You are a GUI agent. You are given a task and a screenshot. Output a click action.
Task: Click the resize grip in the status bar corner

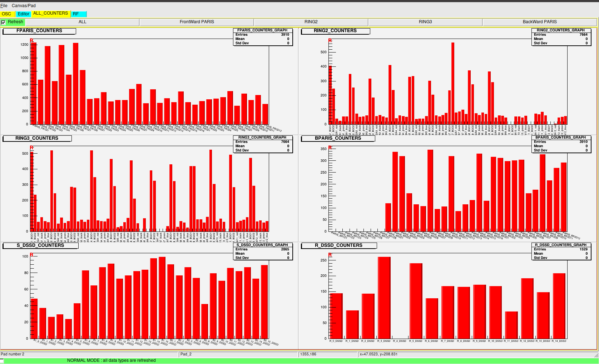point(596,355)
